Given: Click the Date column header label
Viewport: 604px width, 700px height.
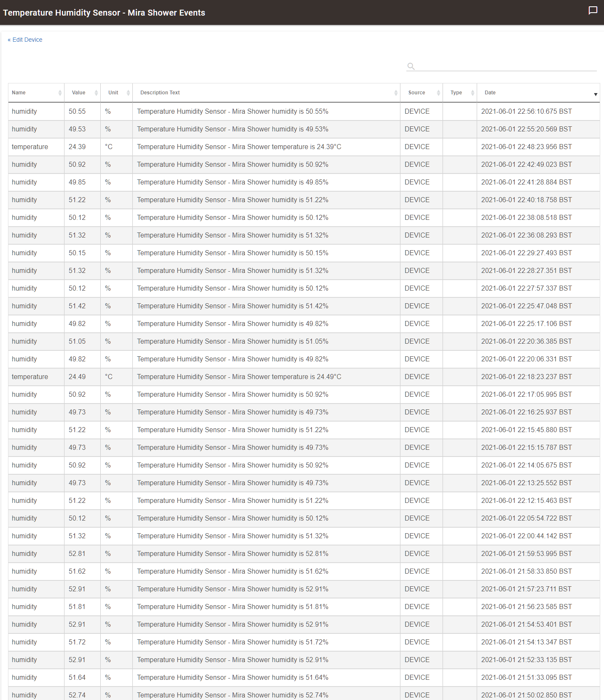Looking at the screenshot, I should pos(490,93).
